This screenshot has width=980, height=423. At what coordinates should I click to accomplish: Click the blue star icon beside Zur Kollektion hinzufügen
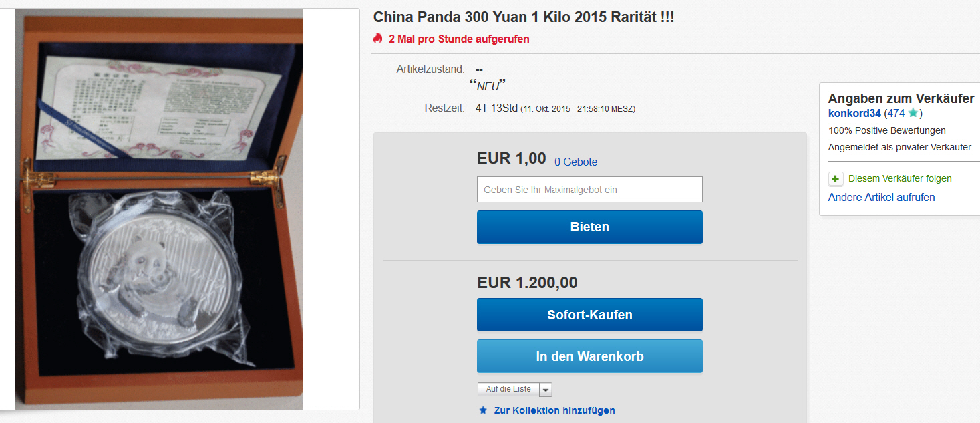tap(483, 410)
